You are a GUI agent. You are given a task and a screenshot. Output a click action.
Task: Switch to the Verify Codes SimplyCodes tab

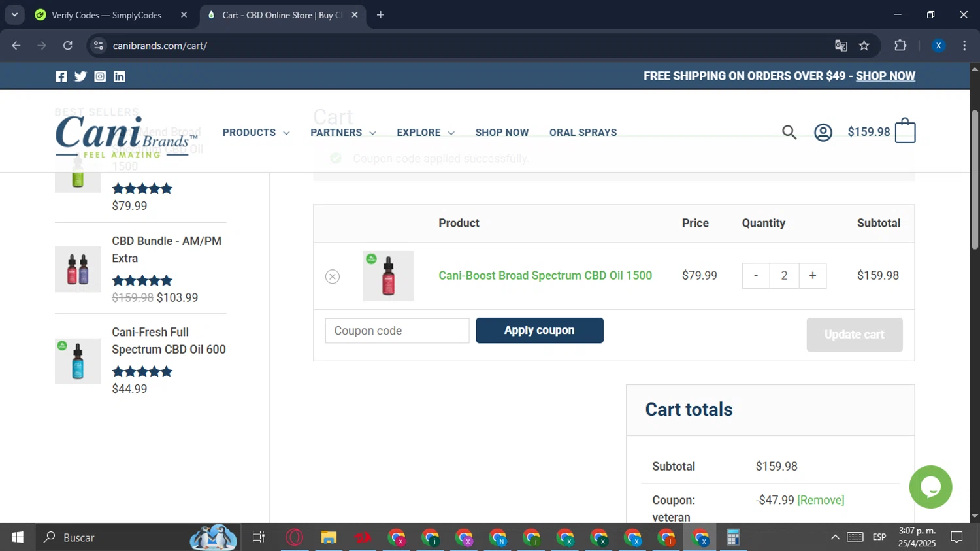point(106,15)
